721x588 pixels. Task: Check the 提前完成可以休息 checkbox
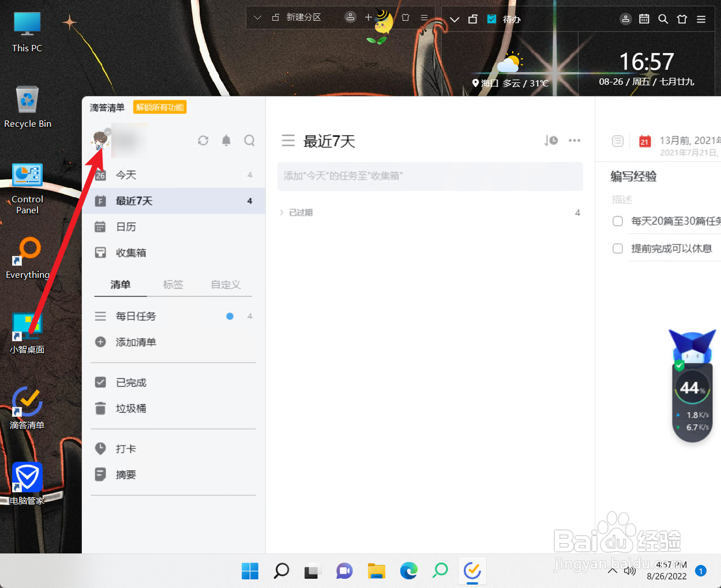[618, 248]
